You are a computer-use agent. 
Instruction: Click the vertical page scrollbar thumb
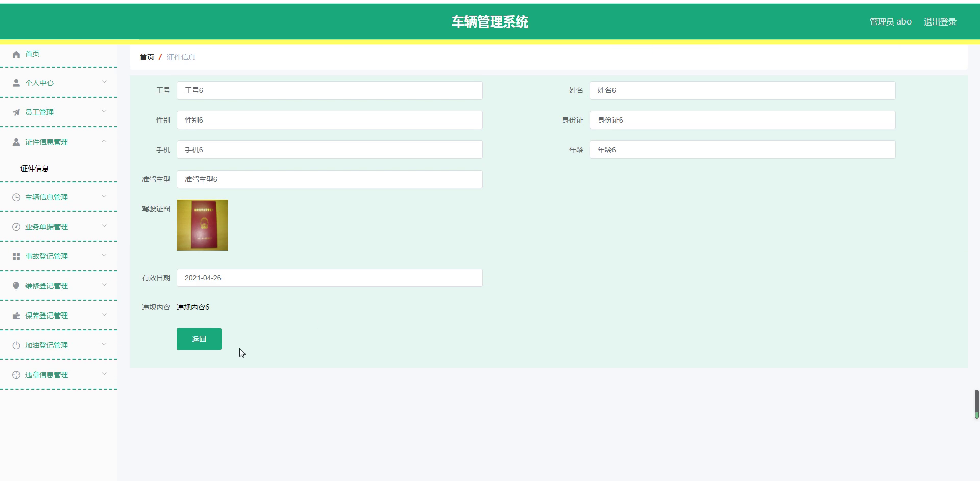point(977,404)
